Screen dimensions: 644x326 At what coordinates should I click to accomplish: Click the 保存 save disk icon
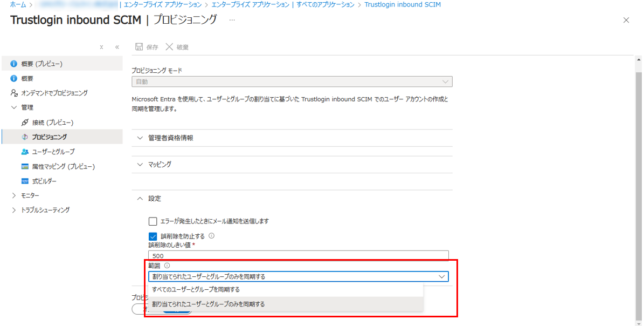click(x=139, y=47)
